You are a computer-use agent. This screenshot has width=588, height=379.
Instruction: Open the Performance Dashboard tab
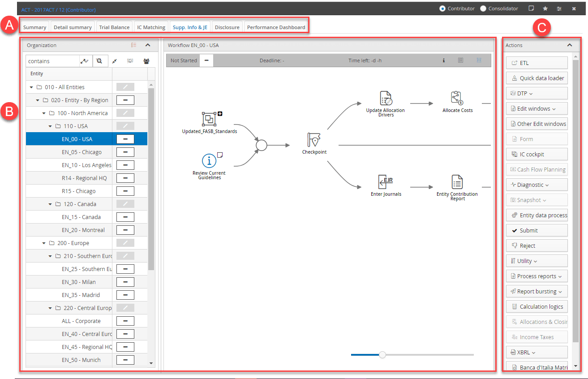pyautogui.click(x=276, y=27)
